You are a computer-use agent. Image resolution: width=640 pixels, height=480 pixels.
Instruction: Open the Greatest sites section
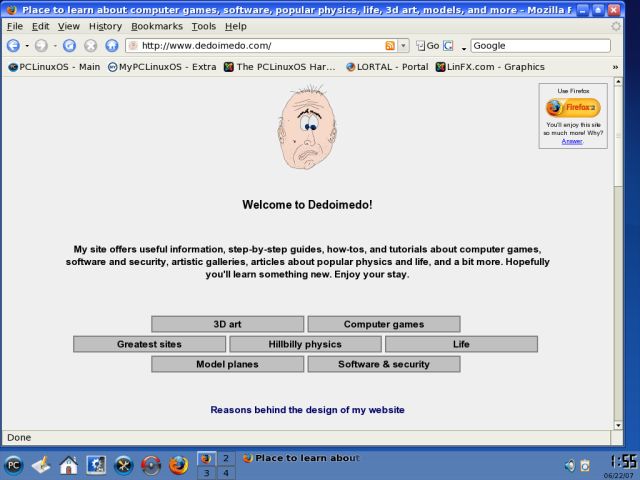coord(149,344)
